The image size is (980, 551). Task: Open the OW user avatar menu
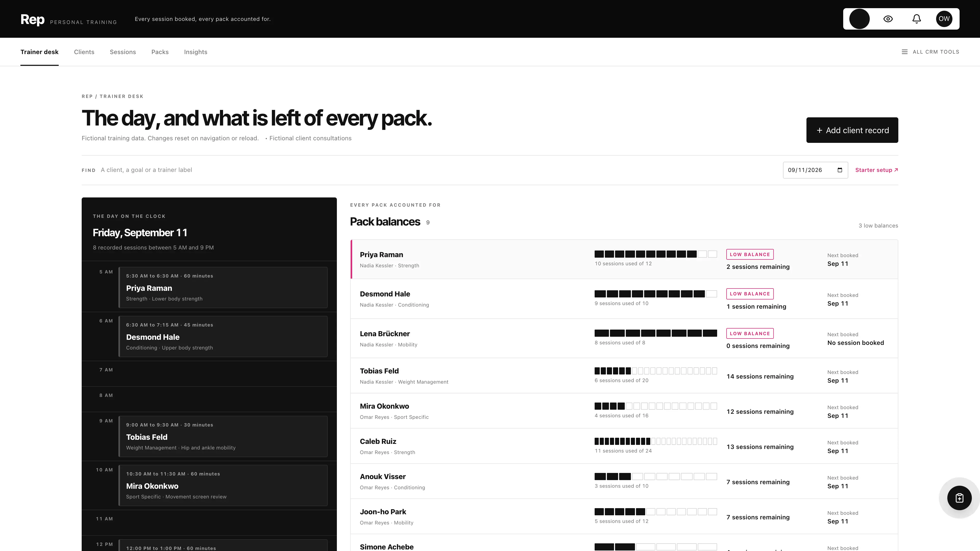pyautogui.click(x=944, y=19)
